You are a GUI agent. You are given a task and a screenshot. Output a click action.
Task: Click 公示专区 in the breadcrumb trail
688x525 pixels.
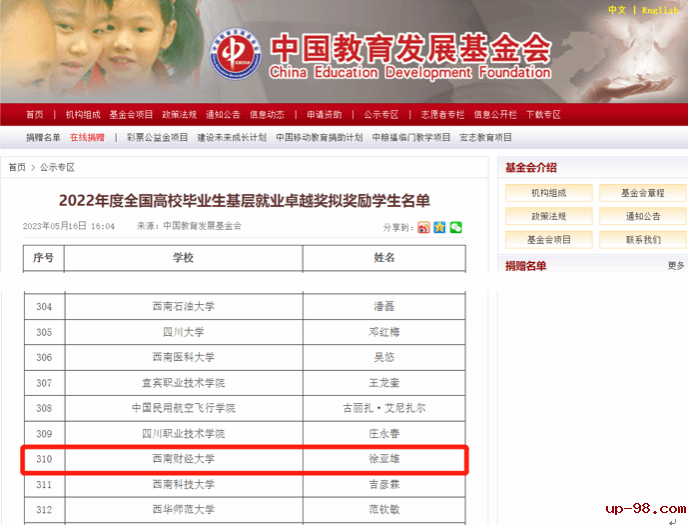[x=57, y=167]
